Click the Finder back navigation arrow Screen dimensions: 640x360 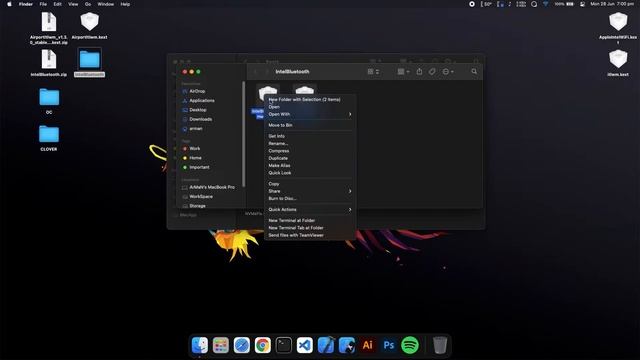(256, 72)
